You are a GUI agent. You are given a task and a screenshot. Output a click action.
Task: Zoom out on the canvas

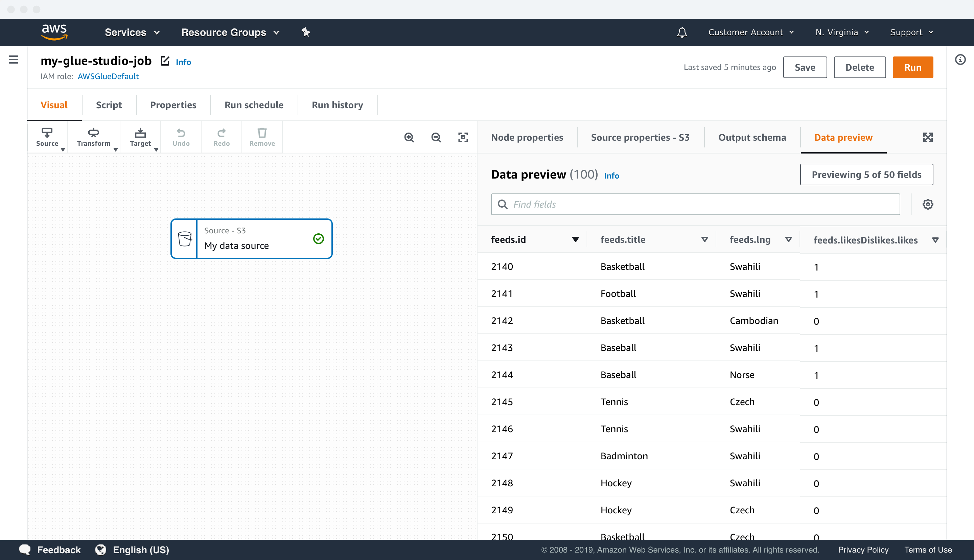tap(436, 137)
